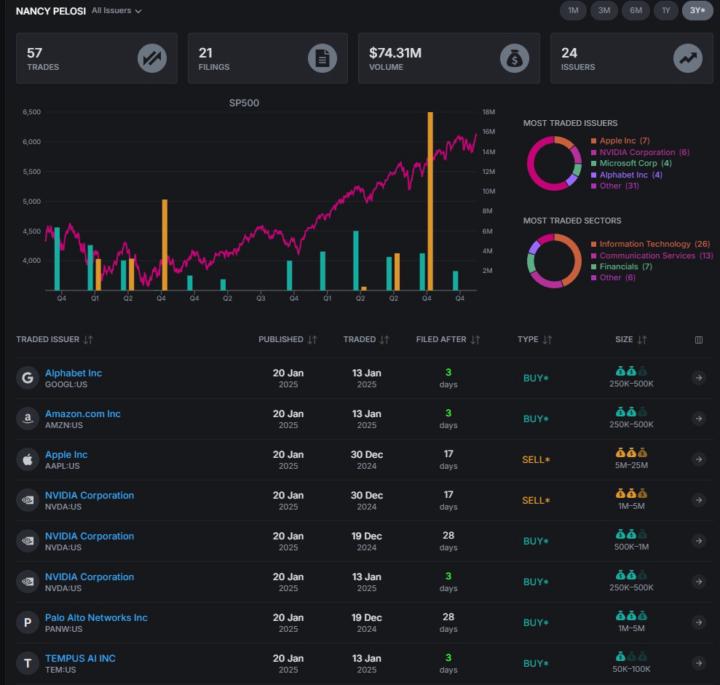Open NVIDIA Corporation sell trade link
Image resolution: width=720 pixels, height=685 pixels.
pyautogui.click(x=89, y=495)
